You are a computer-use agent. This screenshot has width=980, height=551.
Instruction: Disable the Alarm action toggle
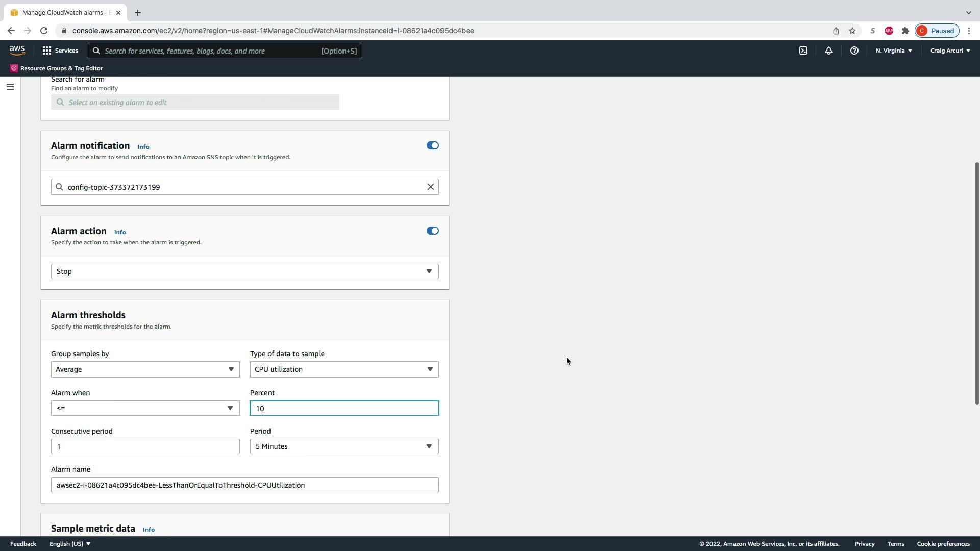pos(432,231)
